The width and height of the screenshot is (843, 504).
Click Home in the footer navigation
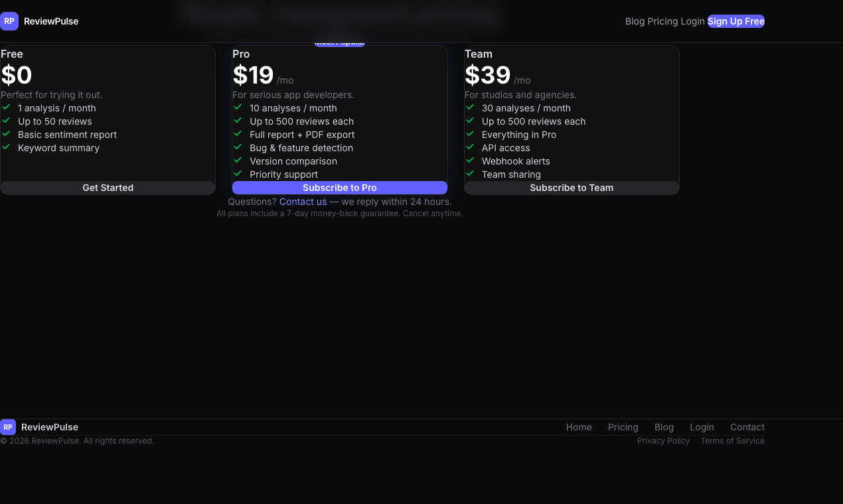578,427
